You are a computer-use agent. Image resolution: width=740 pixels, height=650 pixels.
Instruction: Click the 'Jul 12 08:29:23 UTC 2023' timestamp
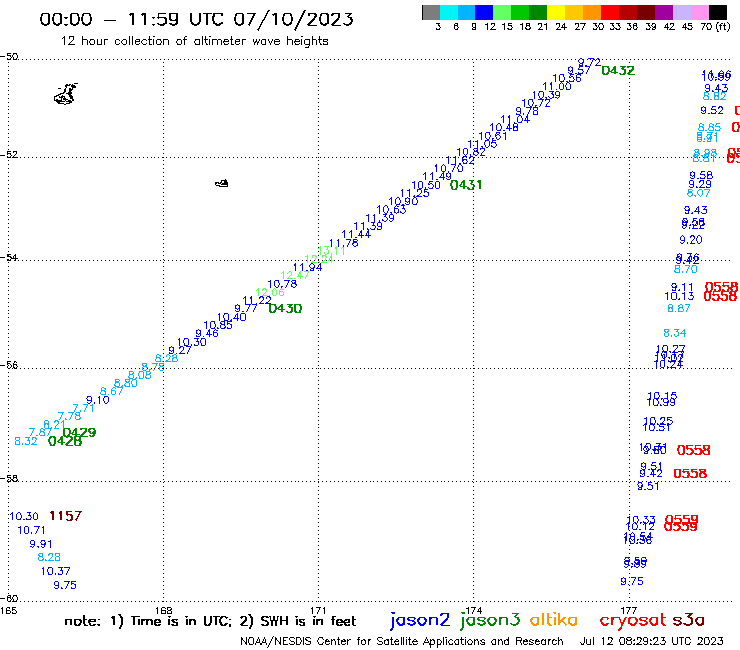(651, 641)
